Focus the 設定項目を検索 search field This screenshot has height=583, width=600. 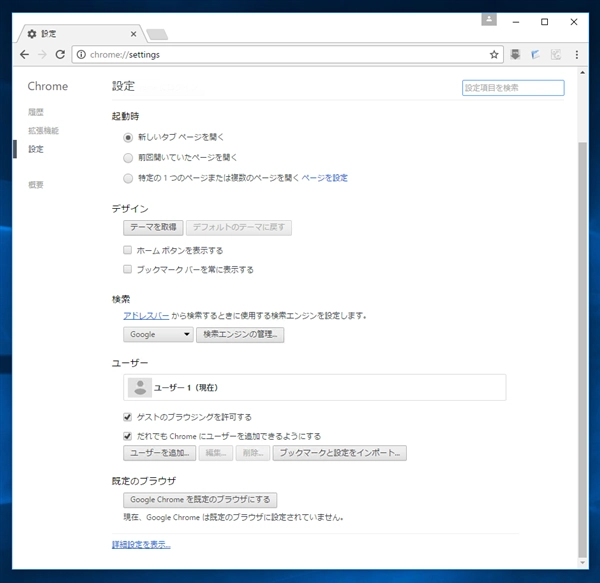(513, 88)
